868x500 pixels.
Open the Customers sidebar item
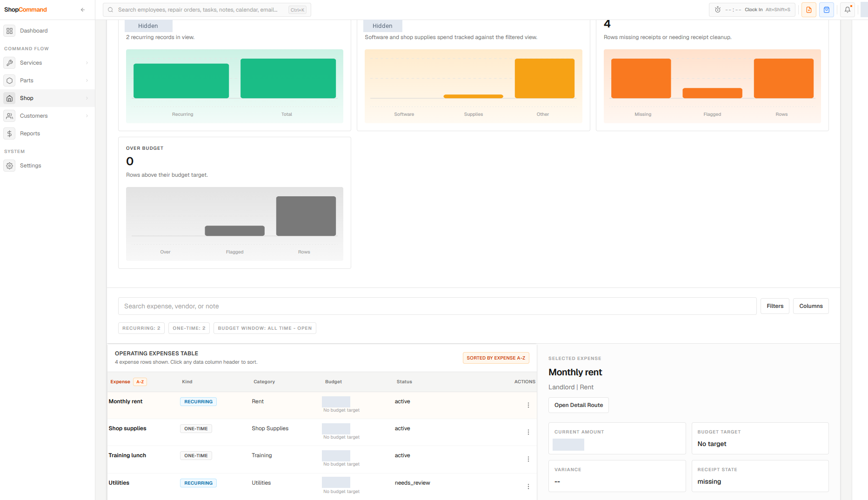pyautogui.click(x=47, y=116)
